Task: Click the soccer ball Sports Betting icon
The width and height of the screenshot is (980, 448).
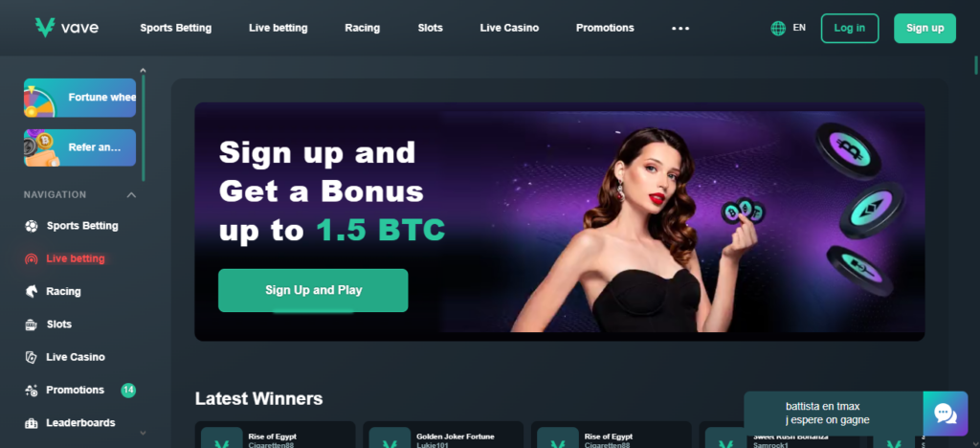Action: 32,226
